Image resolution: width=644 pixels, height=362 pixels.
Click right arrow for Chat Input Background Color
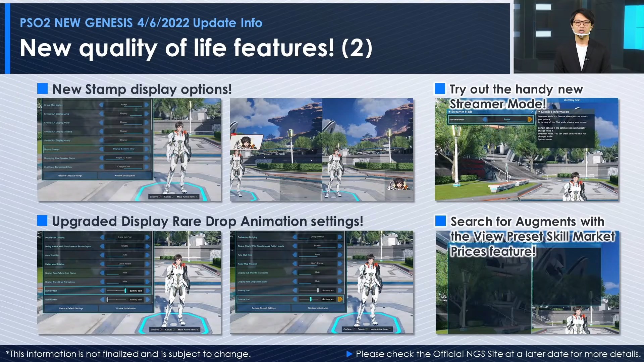tap(147, 167)
